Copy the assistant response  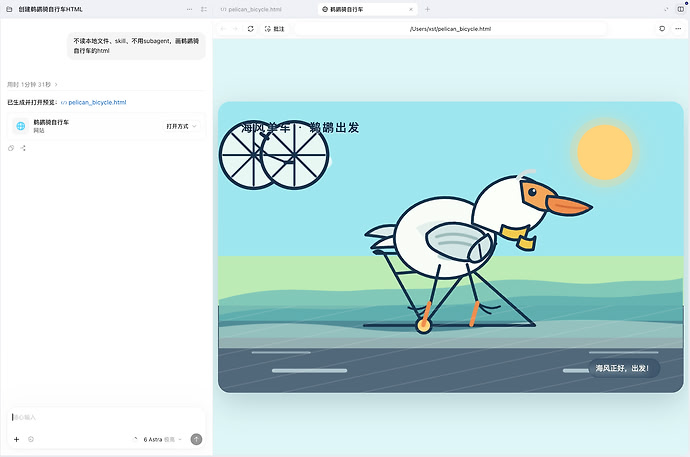(11, 148)
